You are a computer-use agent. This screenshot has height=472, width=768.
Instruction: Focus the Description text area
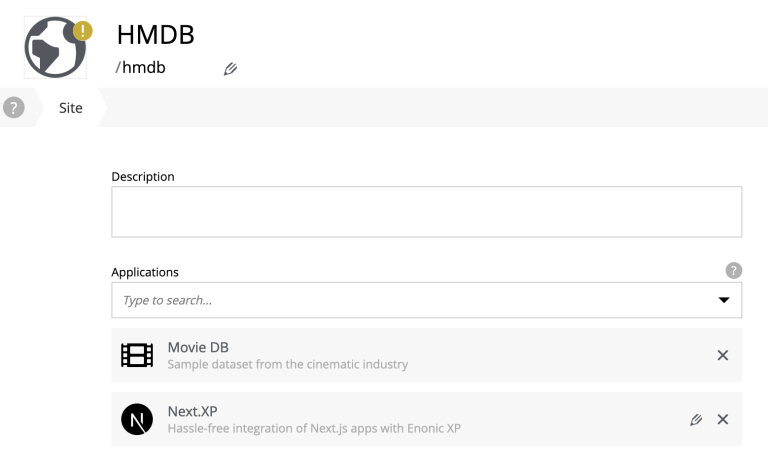point(427,212)
